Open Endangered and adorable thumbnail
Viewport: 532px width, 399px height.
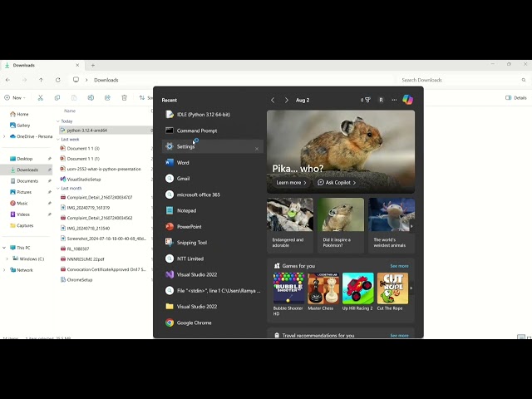290,225
